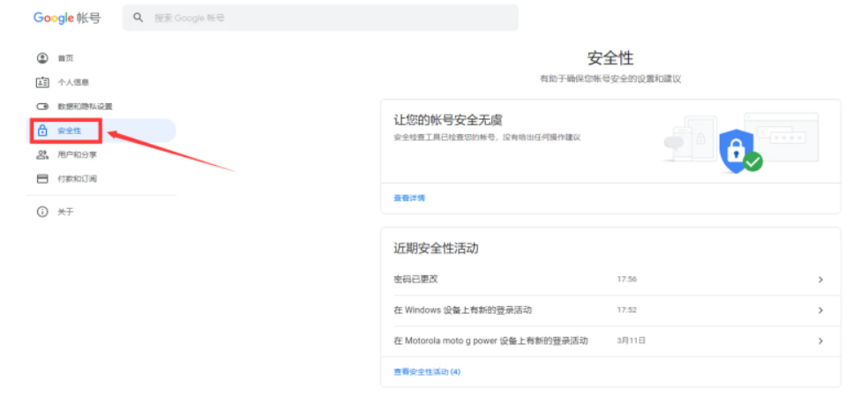Click the 让您的帐号安全无虞 heading
Screen dimensions: 868x397
pos(448,120)
